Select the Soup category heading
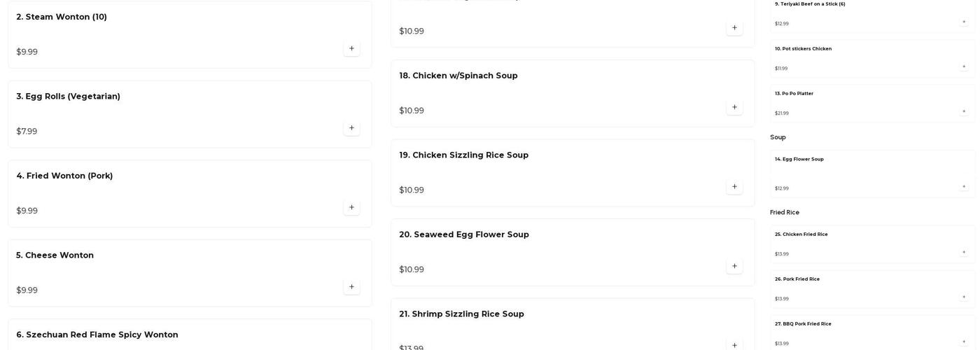 778,137
